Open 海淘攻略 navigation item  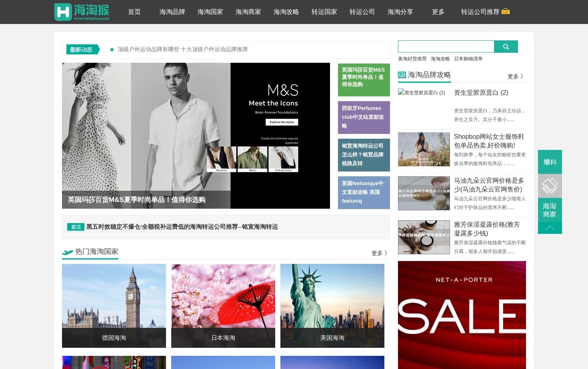point(286,12)
